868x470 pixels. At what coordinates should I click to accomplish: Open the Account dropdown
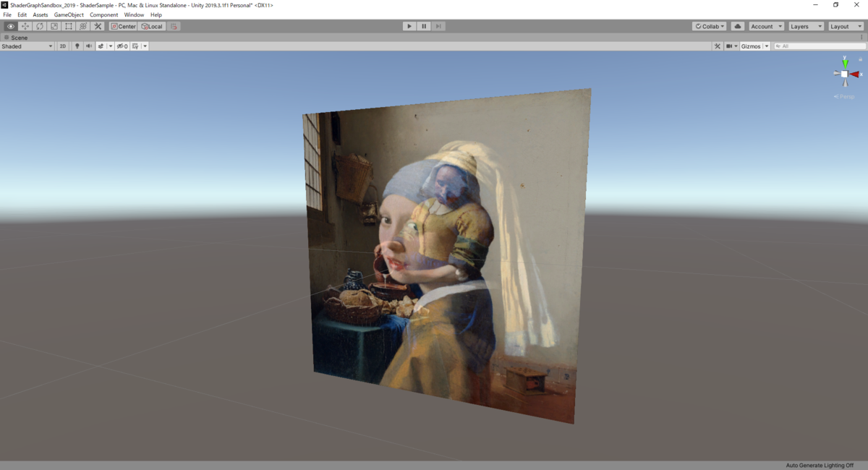click(x=766, y=26)
